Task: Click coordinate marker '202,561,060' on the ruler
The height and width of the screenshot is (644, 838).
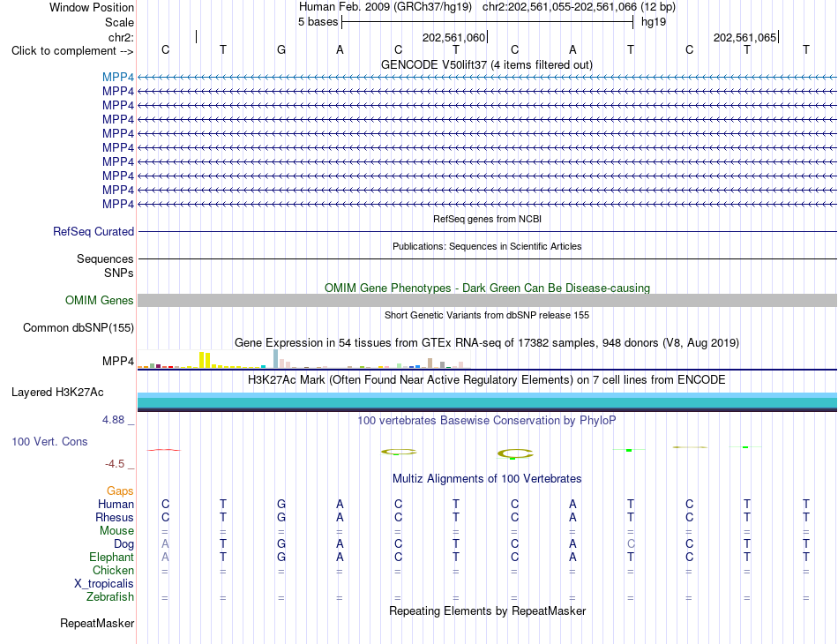Action: (x=453, y=37)
